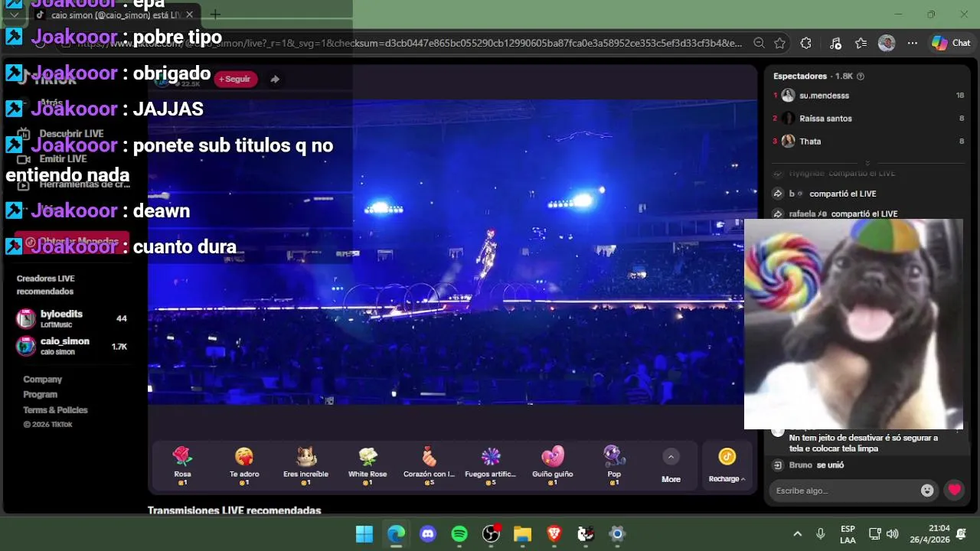The width and height of the screenshot is (980, 551).
Task: Open the Program footer link
Action: [40, 395]
